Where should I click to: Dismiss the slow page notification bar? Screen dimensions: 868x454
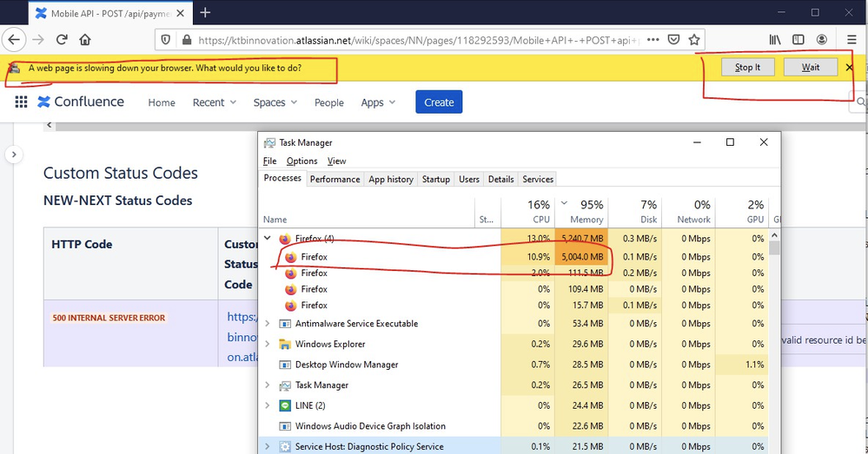pos(850,68)
